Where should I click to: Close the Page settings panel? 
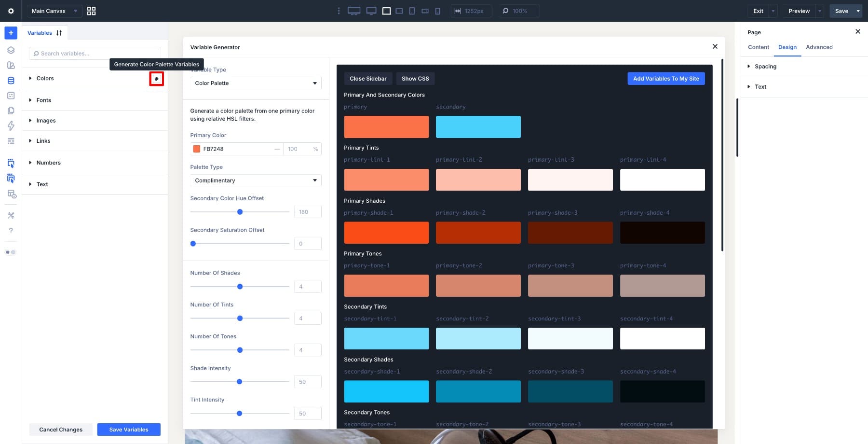pyautogui.click(x=857, y=31)
